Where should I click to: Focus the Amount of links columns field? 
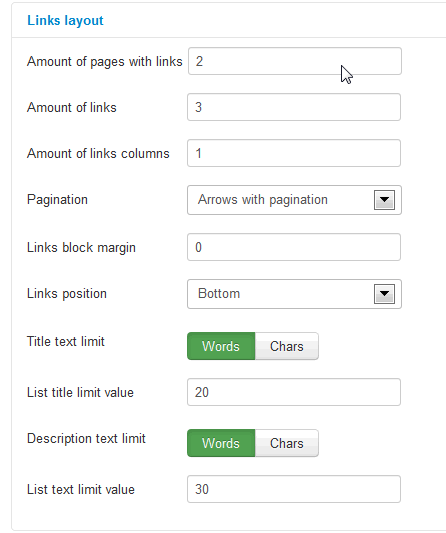click(294, 153)
